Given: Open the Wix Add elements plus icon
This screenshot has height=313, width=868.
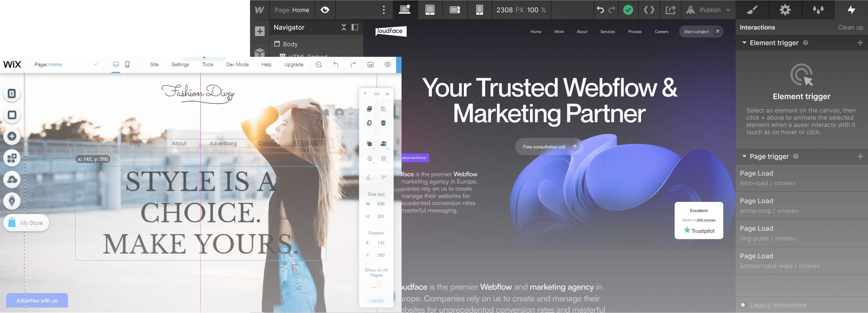Looking at the screenshot, I should tap(12, 137).
